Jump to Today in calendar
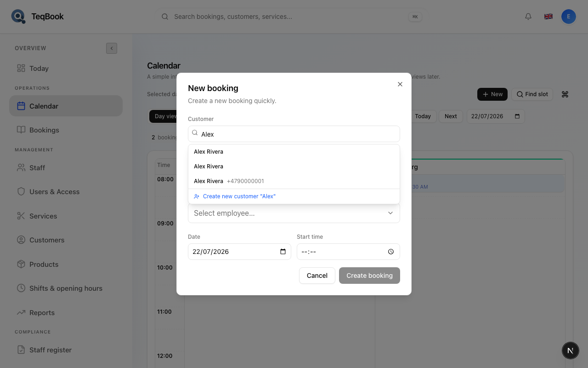Viewport: 588px width, 368px height. (423, 116)
